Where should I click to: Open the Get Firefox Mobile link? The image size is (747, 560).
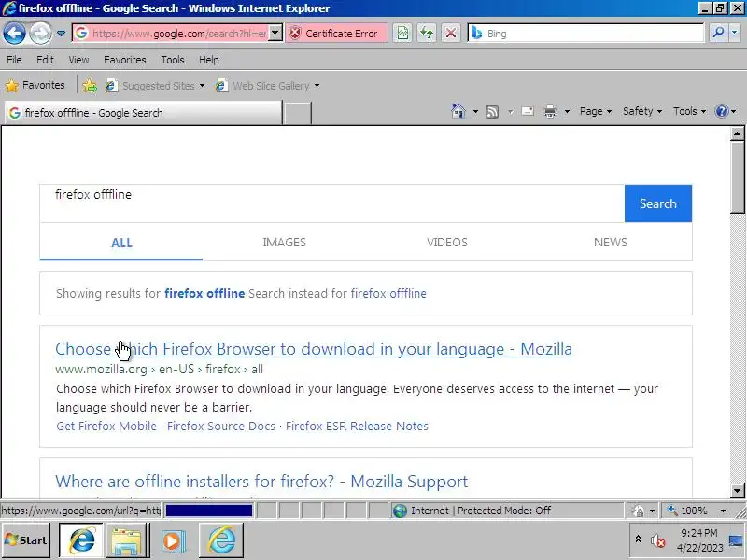click(106, 426)
